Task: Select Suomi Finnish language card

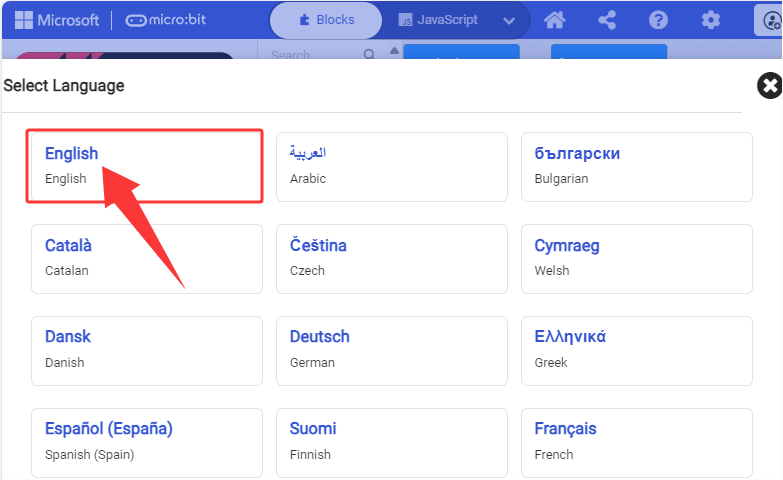Action: [392, 443]
